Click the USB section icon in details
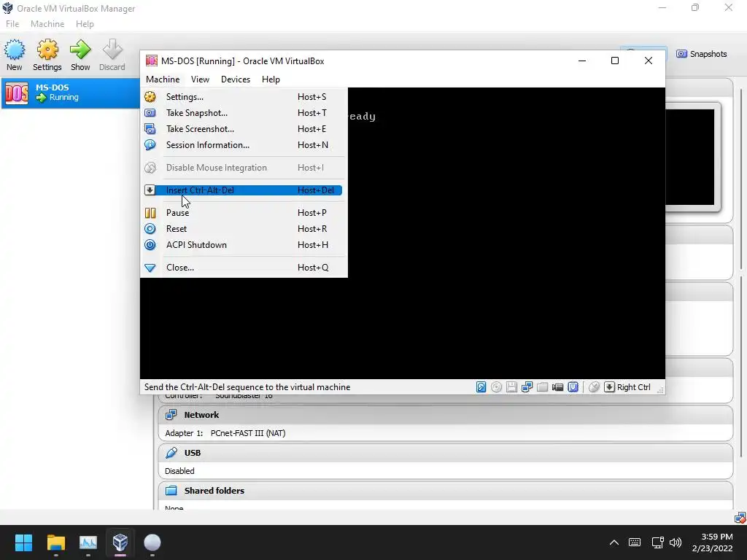The image size is (747, 560). pos(171,453)
